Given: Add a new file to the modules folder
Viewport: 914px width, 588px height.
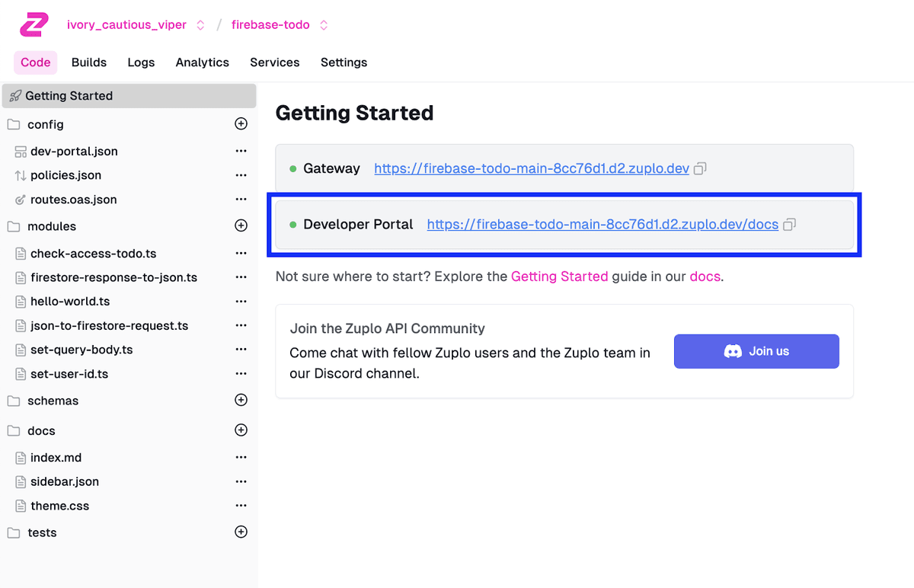Looking at the screenshot, I should [241, 225].
